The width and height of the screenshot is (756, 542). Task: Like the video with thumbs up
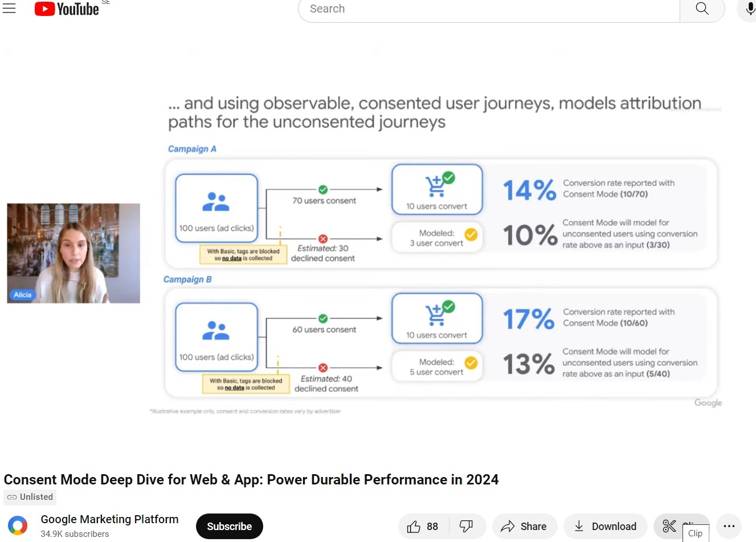coord(423,526)
